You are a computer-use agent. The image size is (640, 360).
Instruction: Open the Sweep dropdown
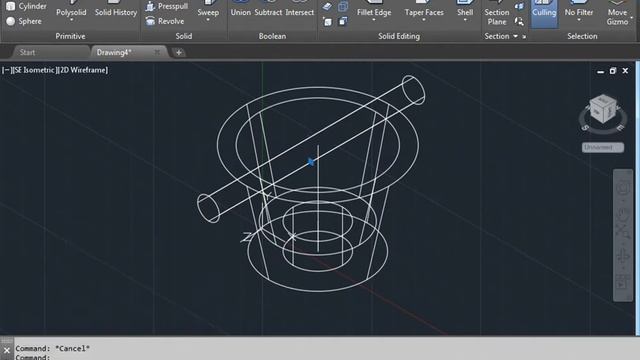click(208, 20)
